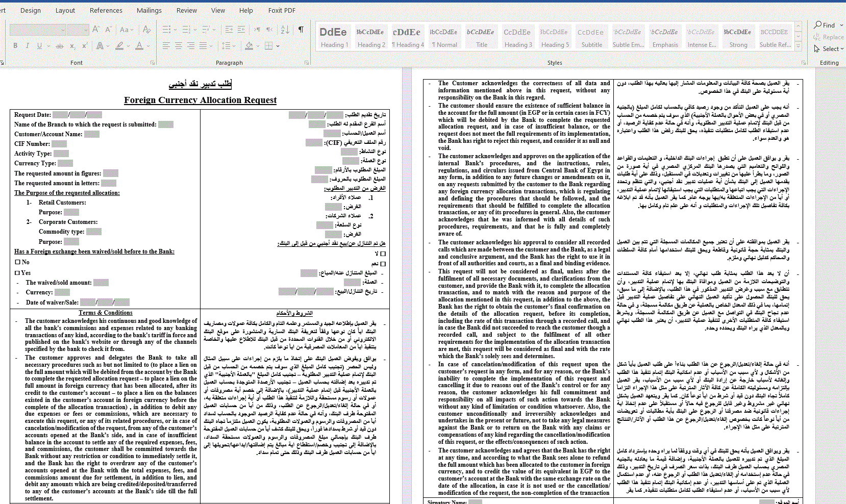Show or hide paragraph marks

pyautogui.click(x=301, y=30)
